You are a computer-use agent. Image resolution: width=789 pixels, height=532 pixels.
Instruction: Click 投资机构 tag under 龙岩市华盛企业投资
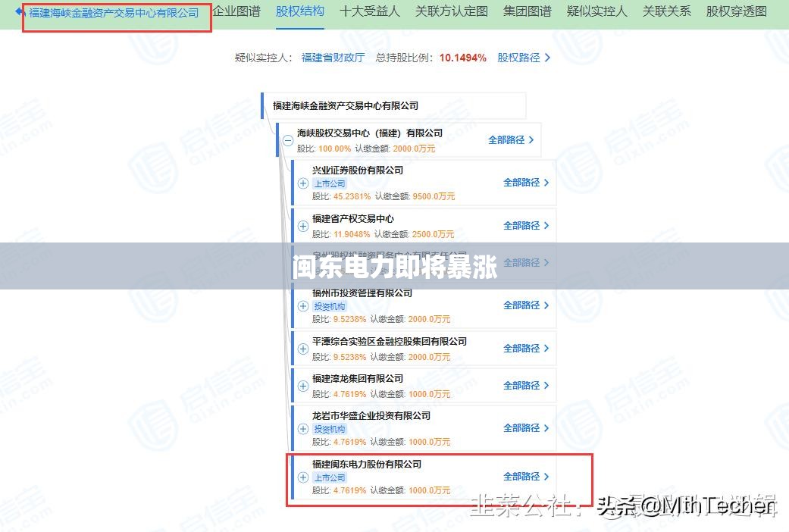(330, 429)
